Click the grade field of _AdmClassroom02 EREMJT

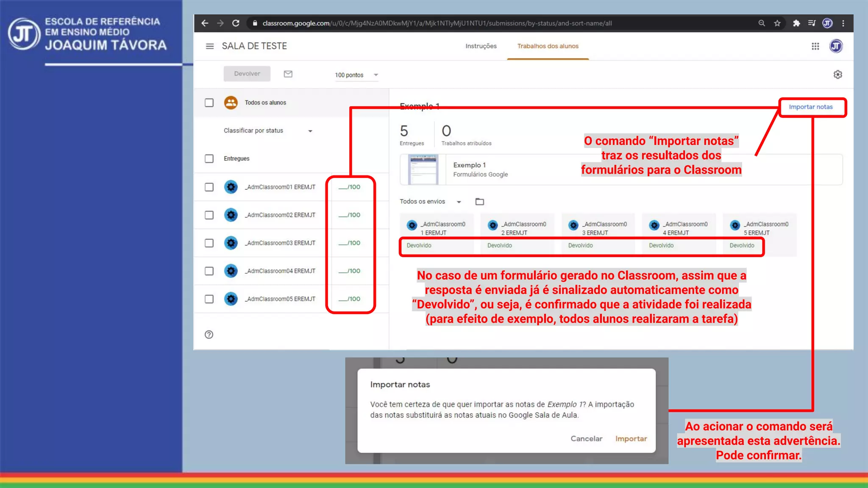point(350,215)
